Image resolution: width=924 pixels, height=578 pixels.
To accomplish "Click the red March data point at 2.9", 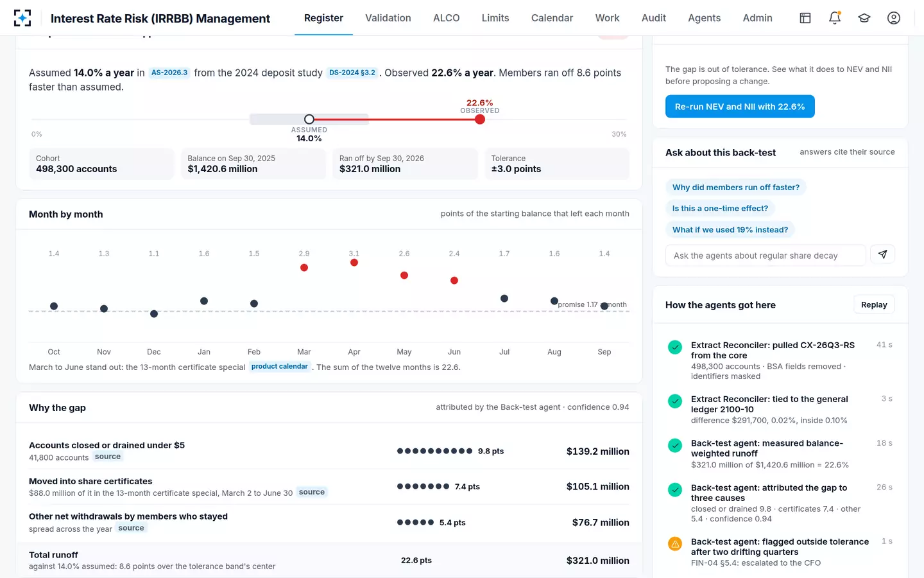I will [304, 268].
